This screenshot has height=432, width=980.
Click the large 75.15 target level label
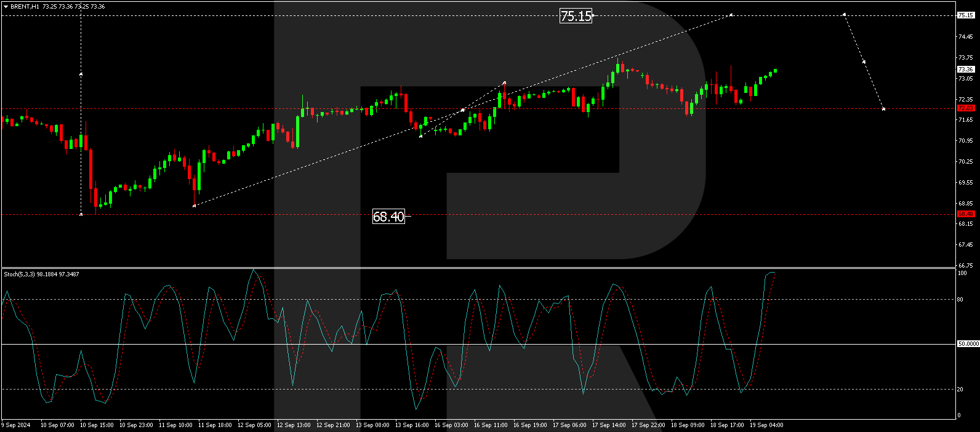[576, 16]
